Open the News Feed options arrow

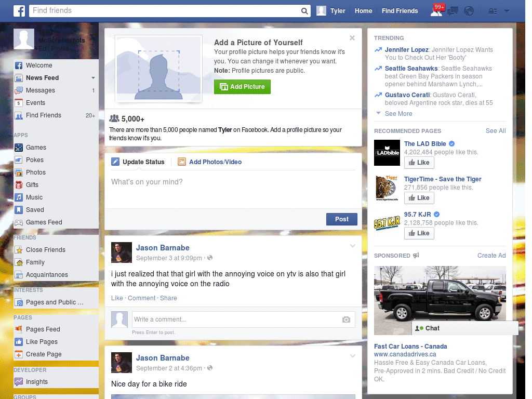coord(93,78)
